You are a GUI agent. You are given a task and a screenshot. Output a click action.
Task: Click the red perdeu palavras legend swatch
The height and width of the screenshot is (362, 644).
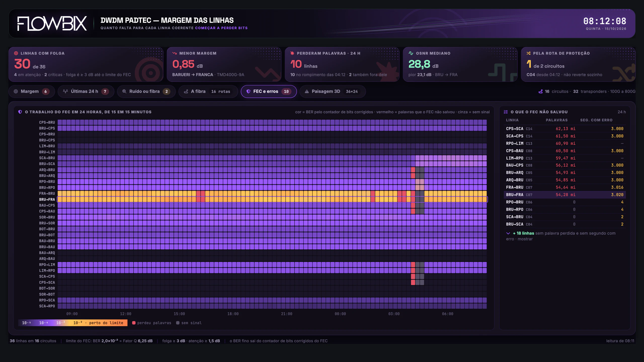[x=134, y=323]
